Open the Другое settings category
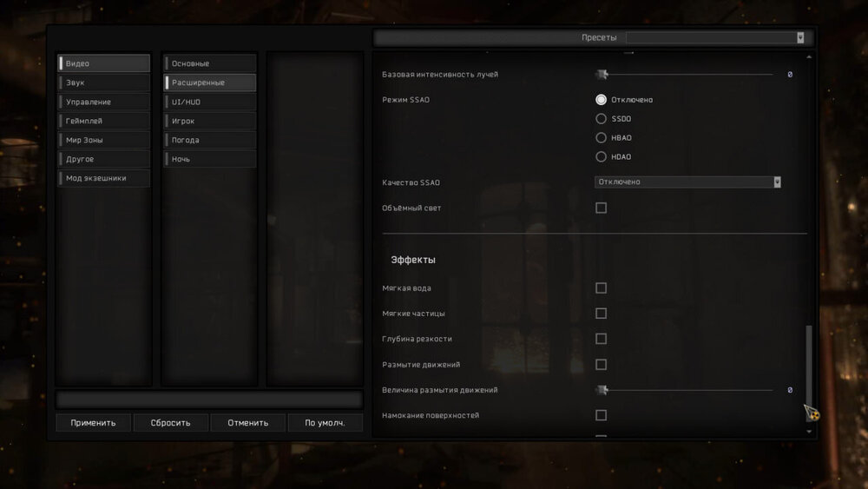868x489 pixels. [x=104, y=159]
